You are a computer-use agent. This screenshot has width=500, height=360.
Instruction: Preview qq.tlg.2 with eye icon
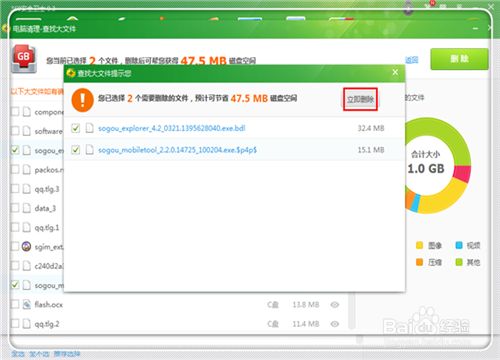pyautogui.click(x=335, y=324)
